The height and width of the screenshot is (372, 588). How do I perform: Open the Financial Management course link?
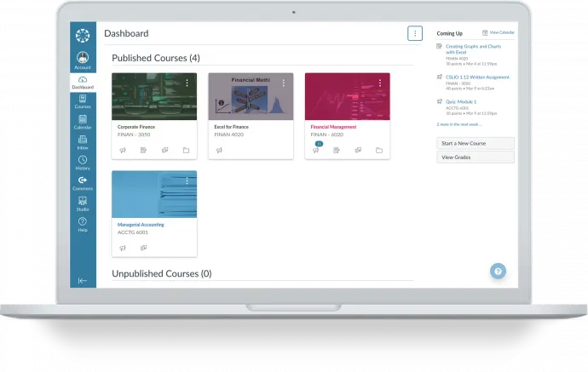[333, 127]
